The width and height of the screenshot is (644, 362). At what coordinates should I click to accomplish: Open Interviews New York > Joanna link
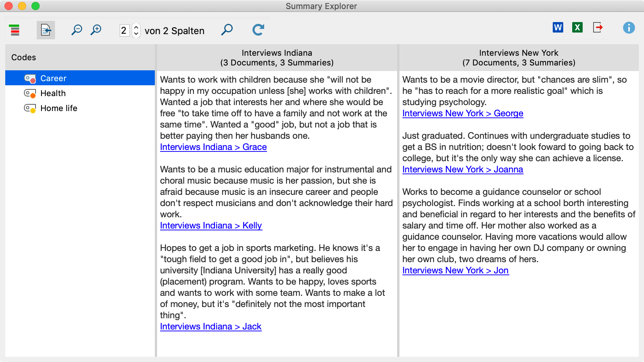463,169
